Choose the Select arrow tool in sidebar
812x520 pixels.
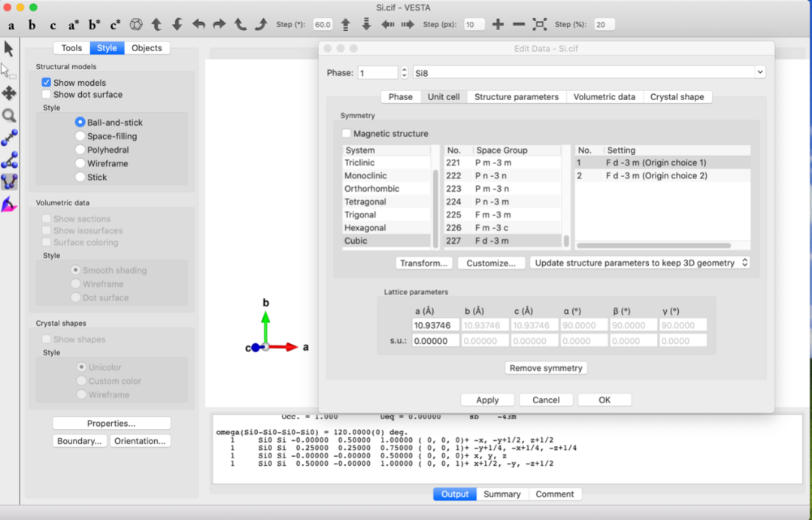pos(9,49)
